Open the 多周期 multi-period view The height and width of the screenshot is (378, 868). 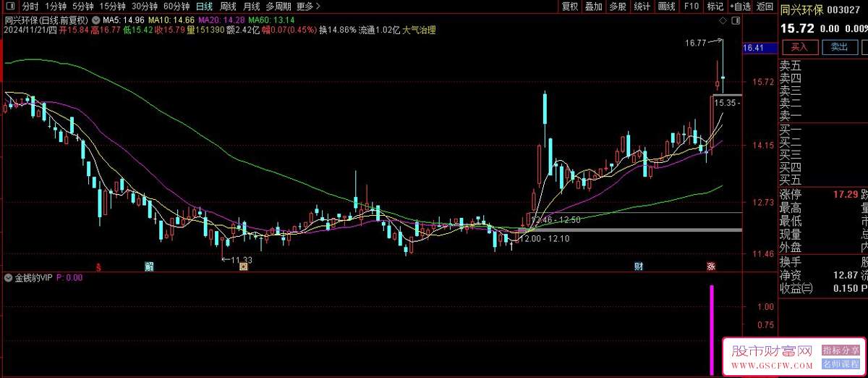[278, 7]
